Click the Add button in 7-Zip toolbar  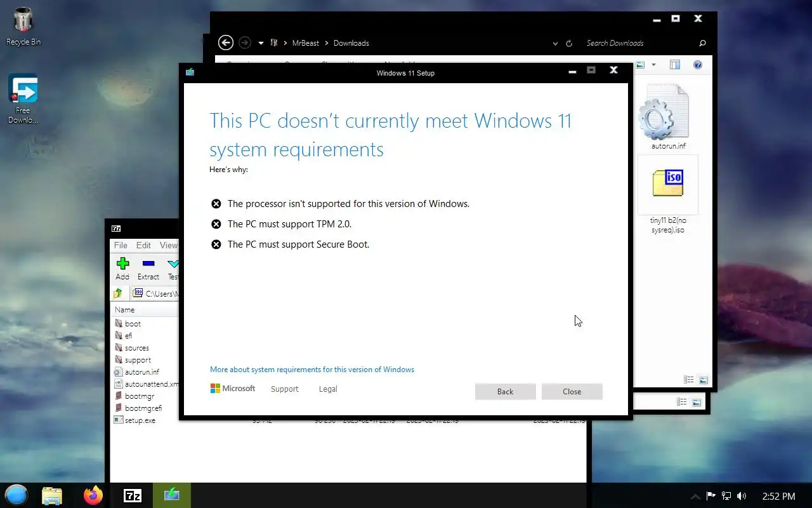pos(122,269)
